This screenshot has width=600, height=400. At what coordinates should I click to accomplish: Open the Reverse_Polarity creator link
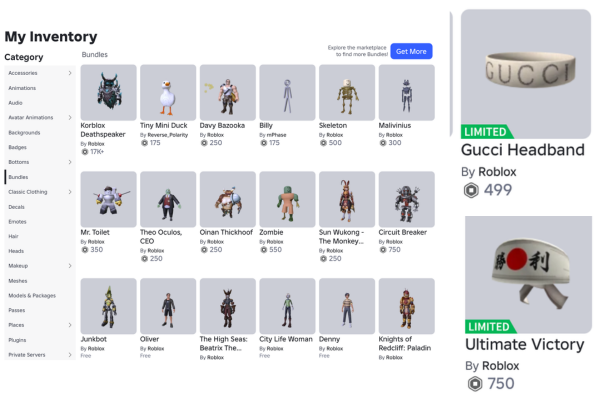[168, 135]
